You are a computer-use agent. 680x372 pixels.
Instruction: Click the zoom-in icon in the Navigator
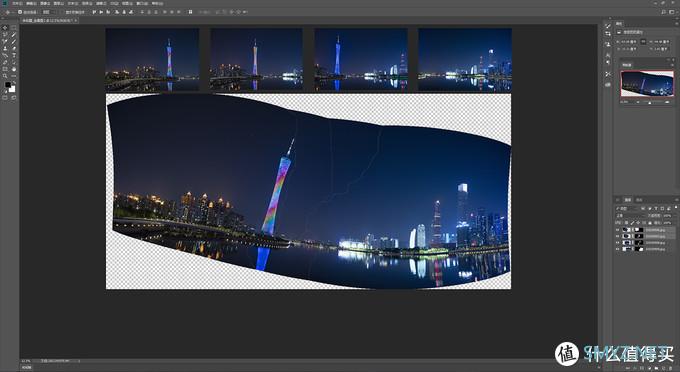click(x=667, y=102)
